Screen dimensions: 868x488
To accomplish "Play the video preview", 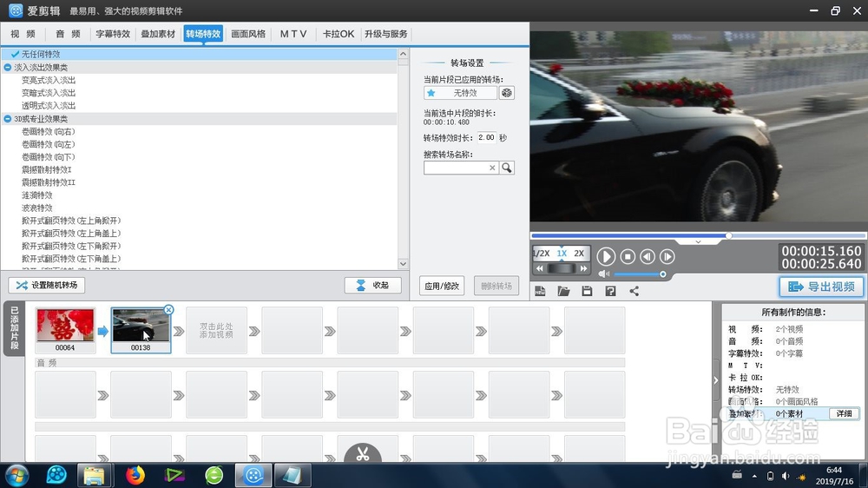I will point(606,256).
